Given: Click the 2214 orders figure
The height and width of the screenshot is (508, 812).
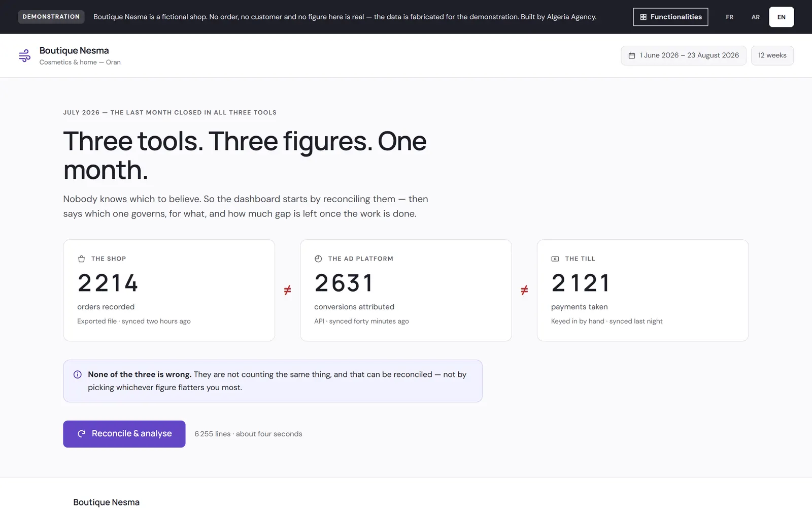Looking at the screenshot, I should point(108,283).
